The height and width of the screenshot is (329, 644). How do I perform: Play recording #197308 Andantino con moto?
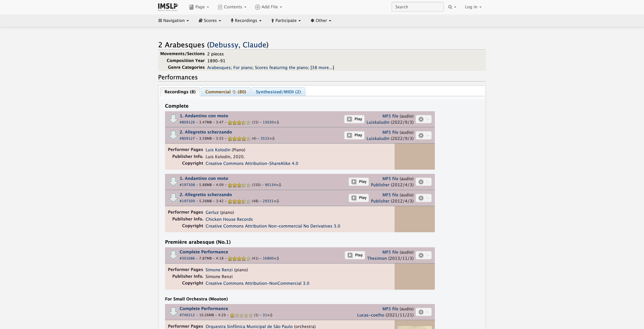pyautogui.click(x=359, y=182)
